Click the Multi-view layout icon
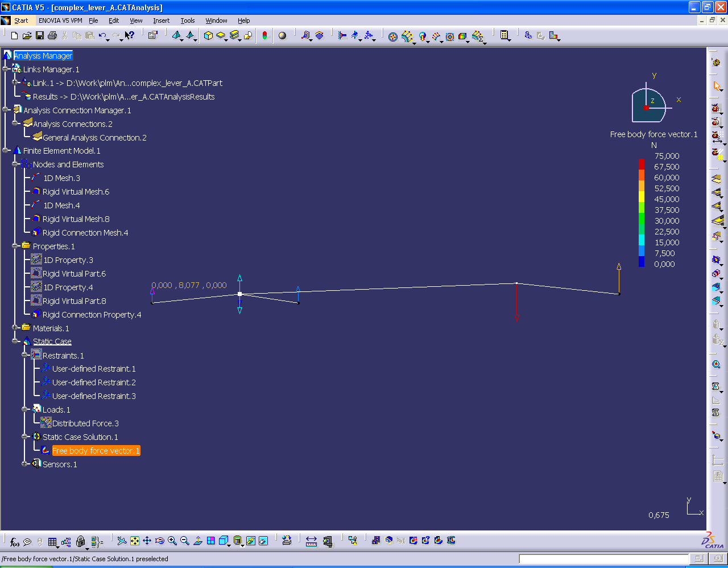 [x=210, y=541]
